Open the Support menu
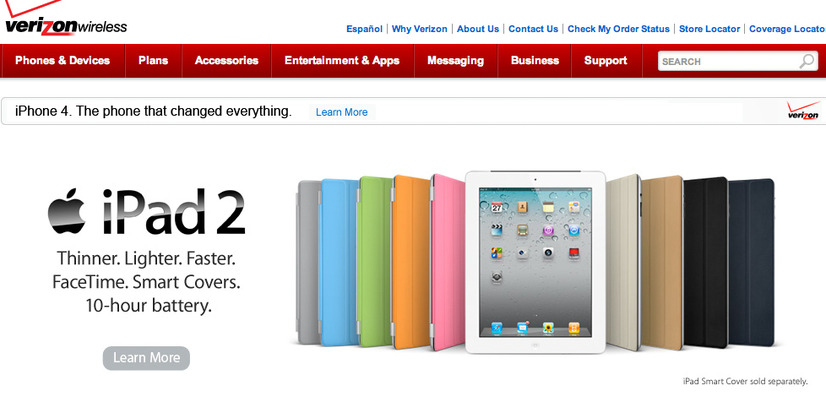 (606, 61)
